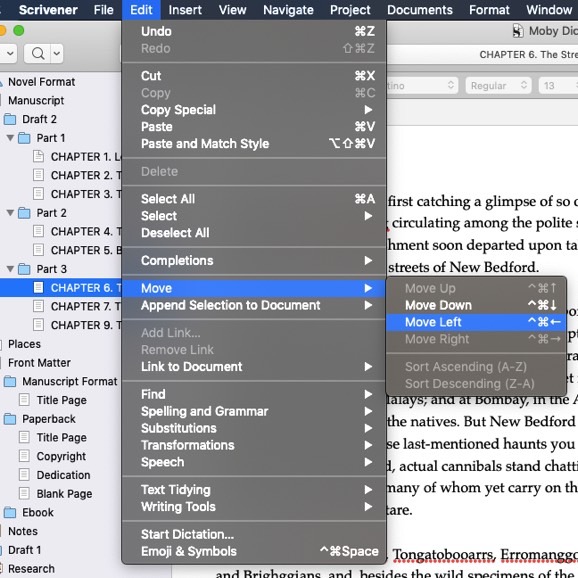The width and height of the screenshot is (578, 578).
Task: Click the CHAPTER 6 editor header title
Action: (529, 55)
